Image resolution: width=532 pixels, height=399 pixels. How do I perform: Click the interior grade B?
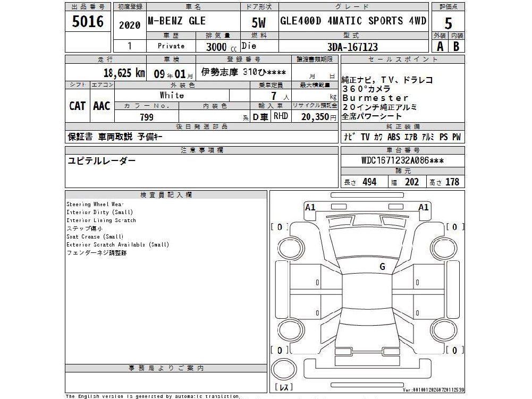coord(457,46)
